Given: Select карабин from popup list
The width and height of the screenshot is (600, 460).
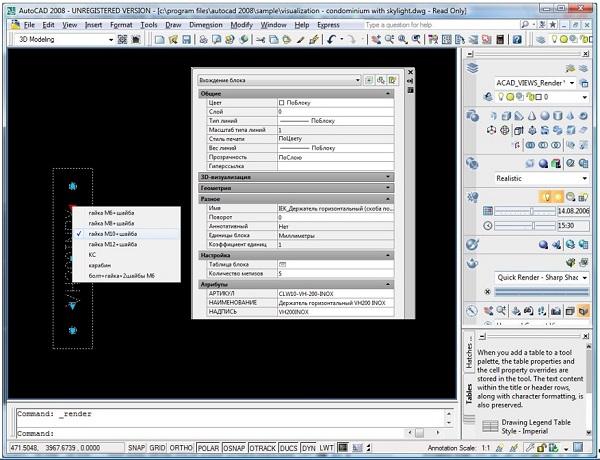Looking at the screenshot, I should click(x=126, y=265).
